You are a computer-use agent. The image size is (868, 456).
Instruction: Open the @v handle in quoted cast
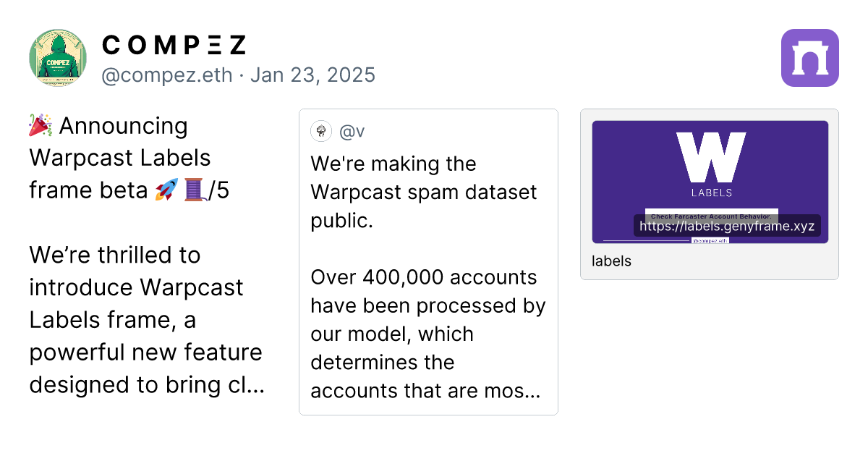tap(352, 132)
